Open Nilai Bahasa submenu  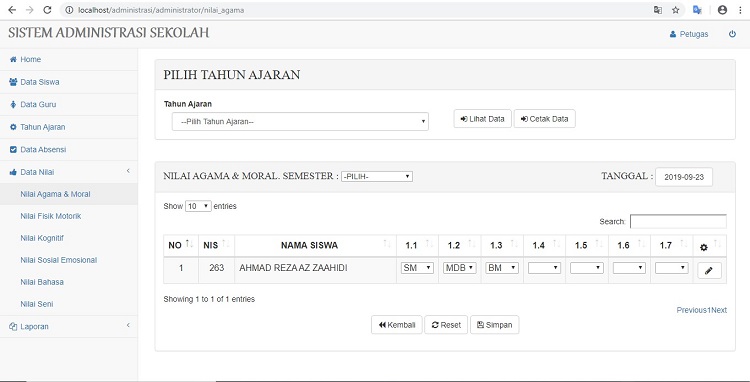69,282
